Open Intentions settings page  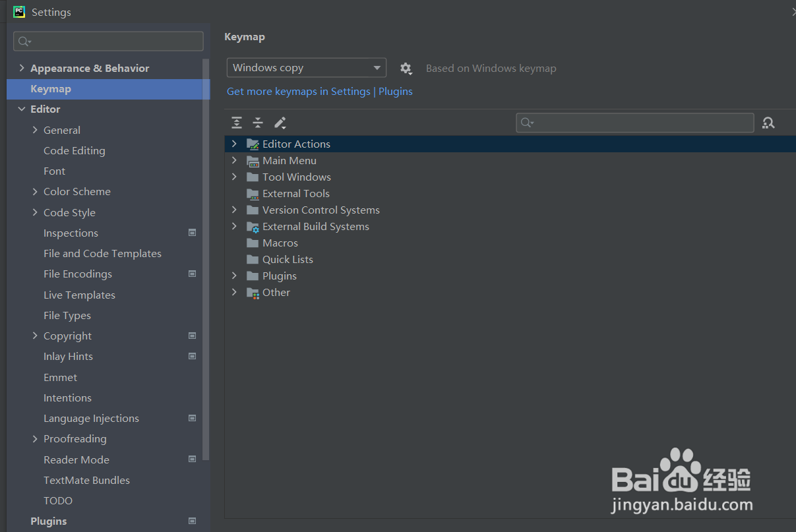tap(67, 398)
